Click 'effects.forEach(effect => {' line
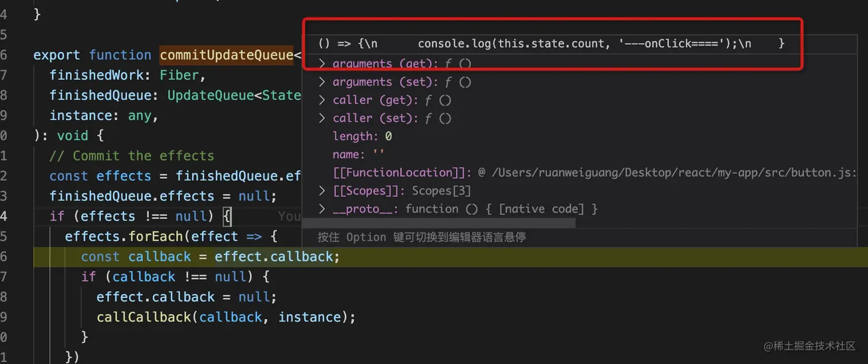Viewport: 868px width, 364px height. (171, 237)
